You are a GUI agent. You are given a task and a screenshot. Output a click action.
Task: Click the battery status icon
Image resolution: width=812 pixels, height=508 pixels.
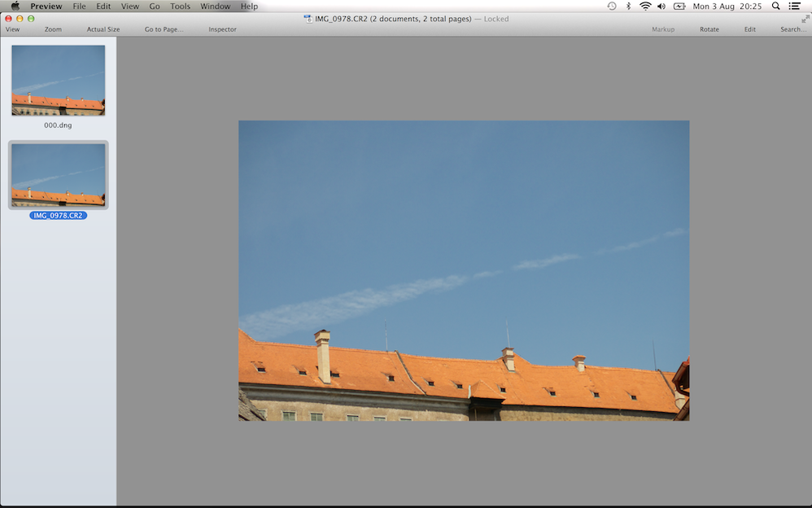(679, 6)
